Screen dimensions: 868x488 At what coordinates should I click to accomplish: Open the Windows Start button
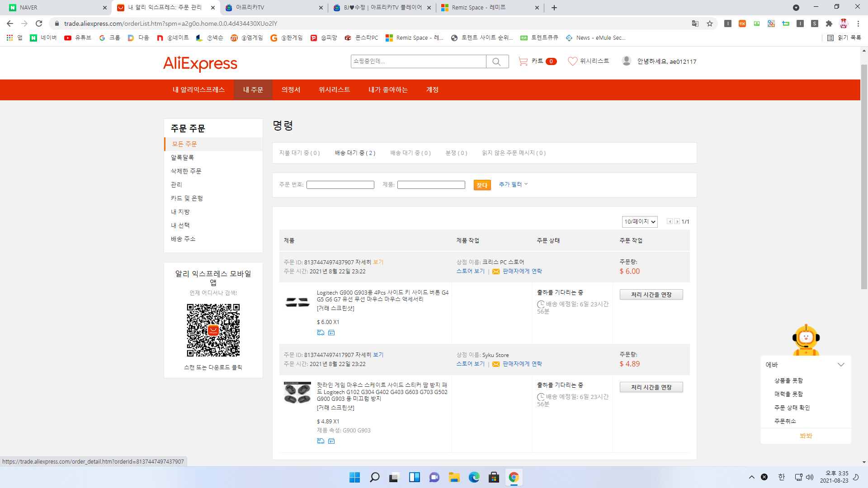point(355,477)
